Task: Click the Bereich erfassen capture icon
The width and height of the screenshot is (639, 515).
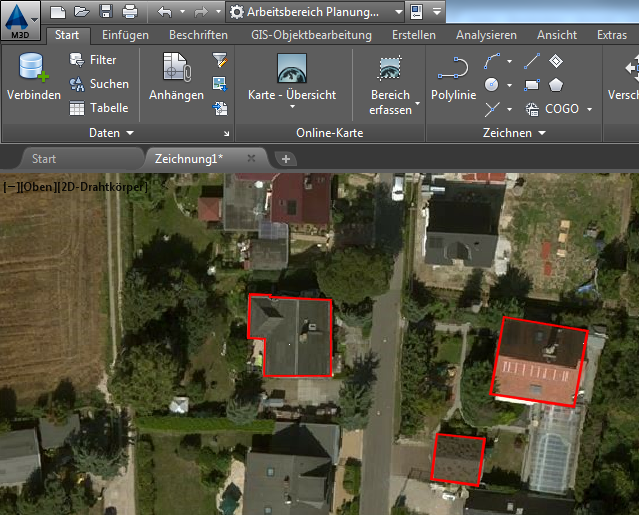Action: point(390,69)
